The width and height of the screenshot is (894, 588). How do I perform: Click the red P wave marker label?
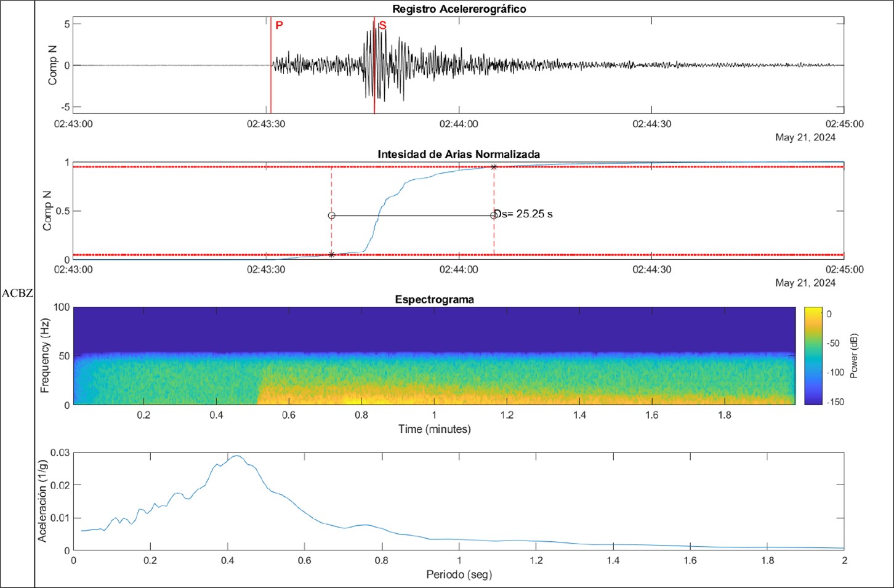[279, 25]
